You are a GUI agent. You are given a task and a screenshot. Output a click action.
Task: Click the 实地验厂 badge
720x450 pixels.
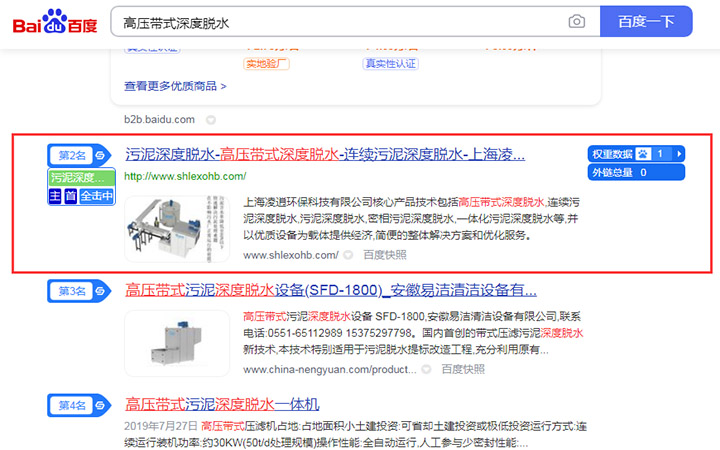(266, 63)
